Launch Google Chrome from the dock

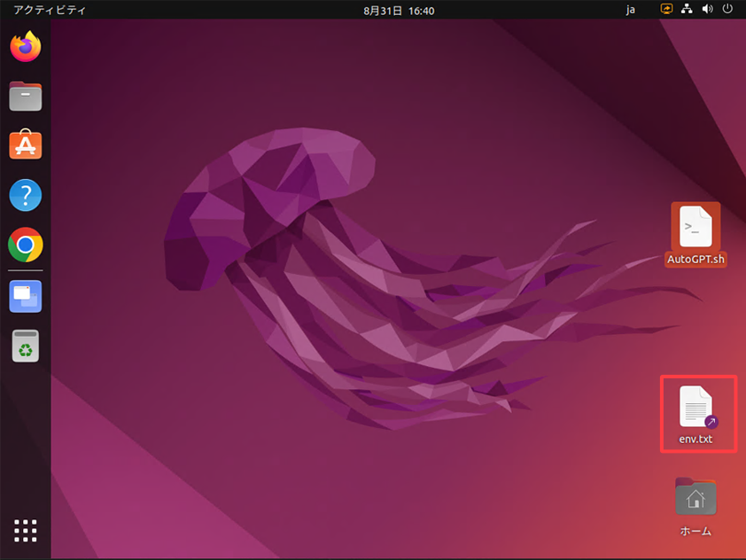pos(26,245)
